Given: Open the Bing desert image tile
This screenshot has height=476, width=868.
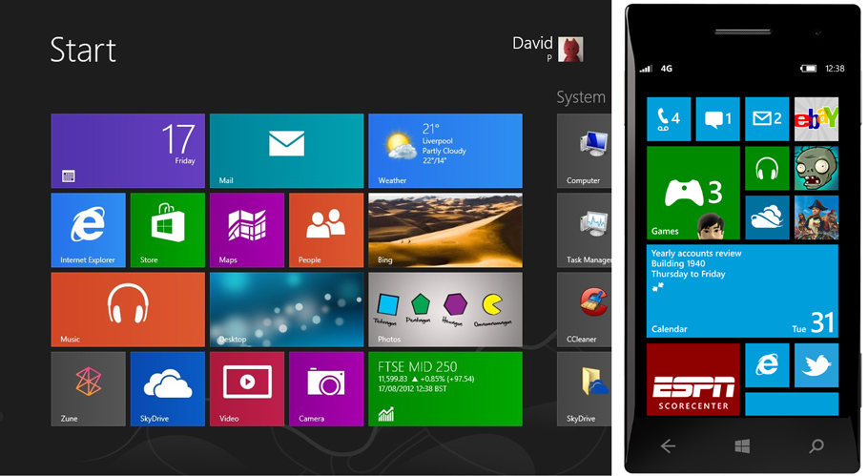Looking at the screenshot, I should coord(445,230).
